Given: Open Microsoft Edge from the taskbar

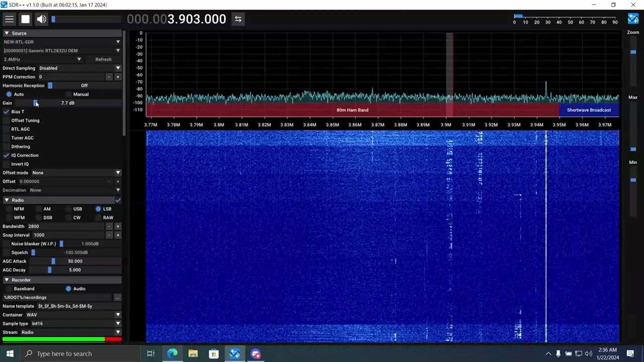Looking at the screenshot, I should point(172,353).
